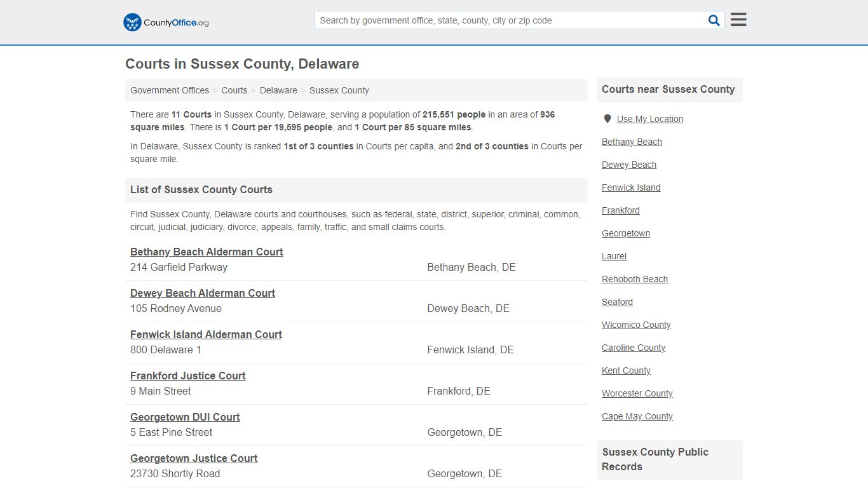Select Georgetown in nearby courts sidebar
The height and width of the screenshot is (488, 868).
tap(626, 233)
